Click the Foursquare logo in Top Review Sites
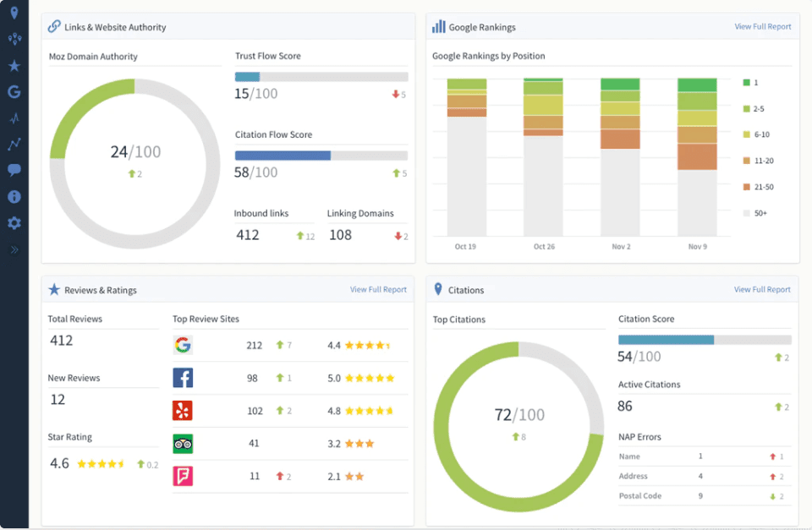Screen dimensions: 812x530 183,476
